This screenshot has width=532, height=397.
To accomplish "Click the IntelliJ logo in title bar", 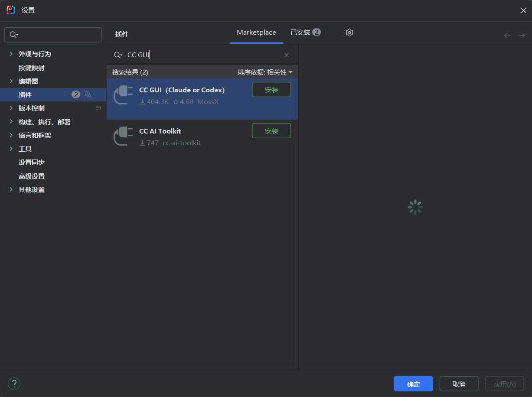I will click(11, 10).
